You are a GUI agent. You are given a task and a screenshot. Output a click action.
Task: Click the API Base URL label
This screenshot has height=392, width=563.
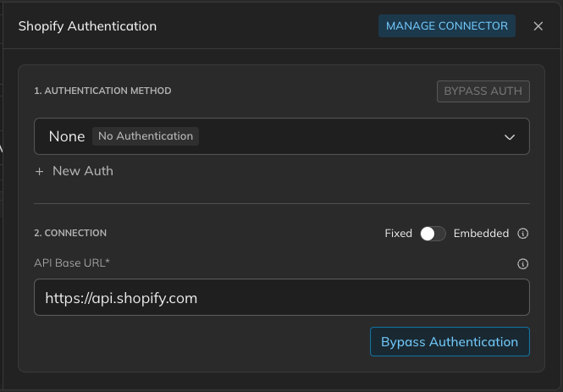[x=72, y=263]
